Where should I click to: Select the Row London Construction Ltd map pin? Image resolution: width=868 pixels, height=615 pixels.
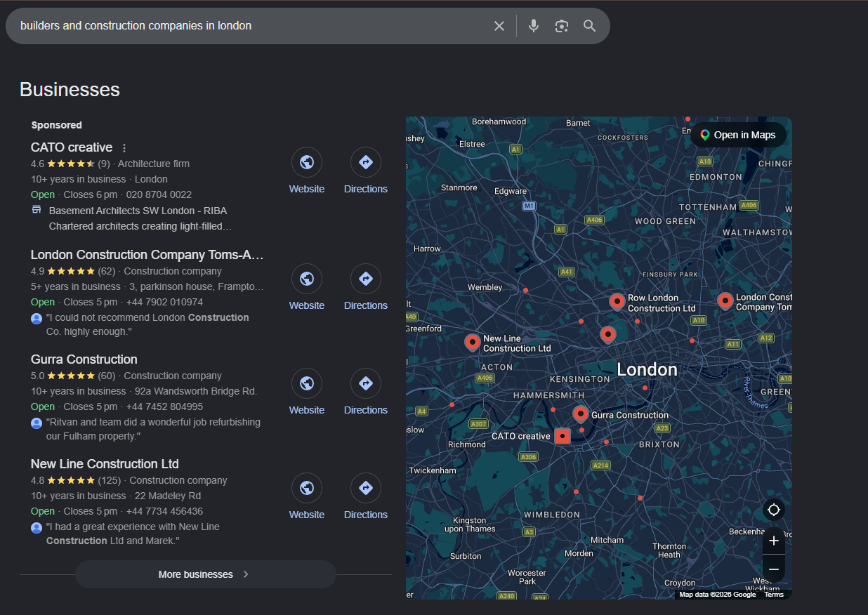click(617, 301)
